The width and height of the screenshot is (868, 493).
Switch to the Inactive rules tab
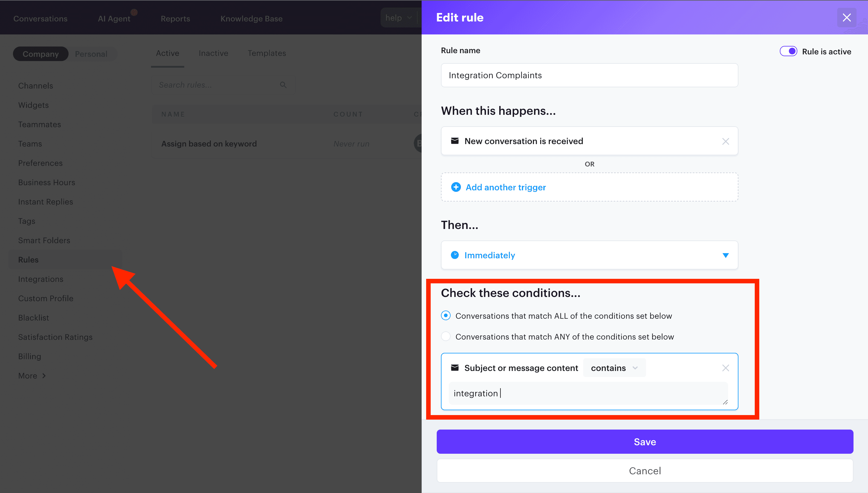point(213,53)
